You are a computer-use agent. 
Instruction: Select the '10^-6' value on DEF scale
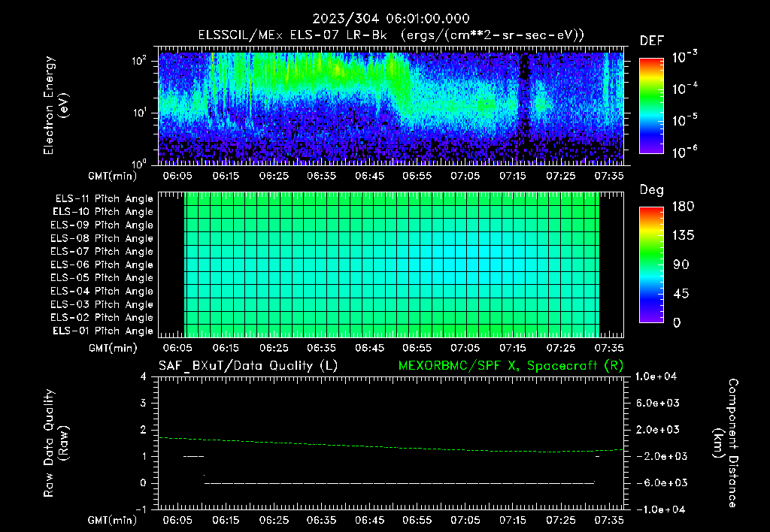(x=684, y=152)
